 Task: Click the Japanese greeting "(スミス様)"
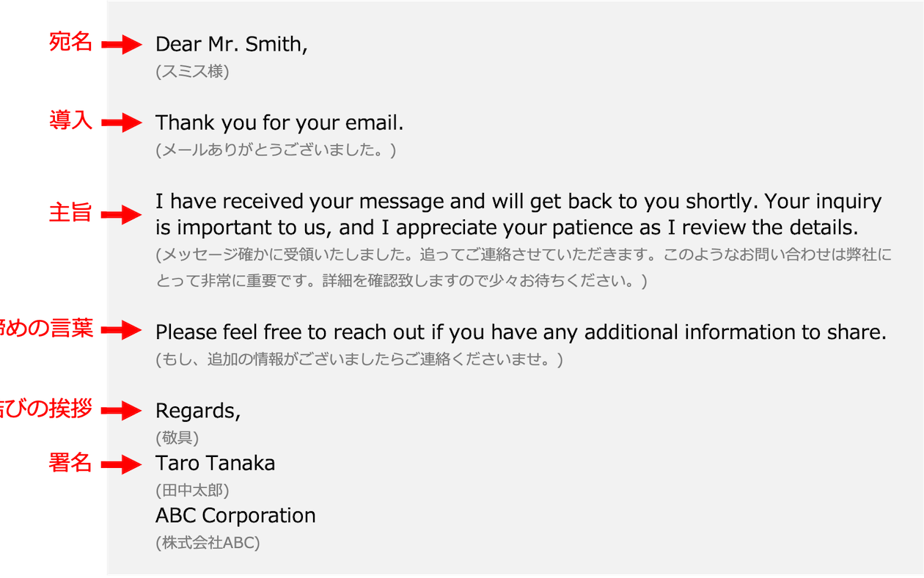coord(192,72)
